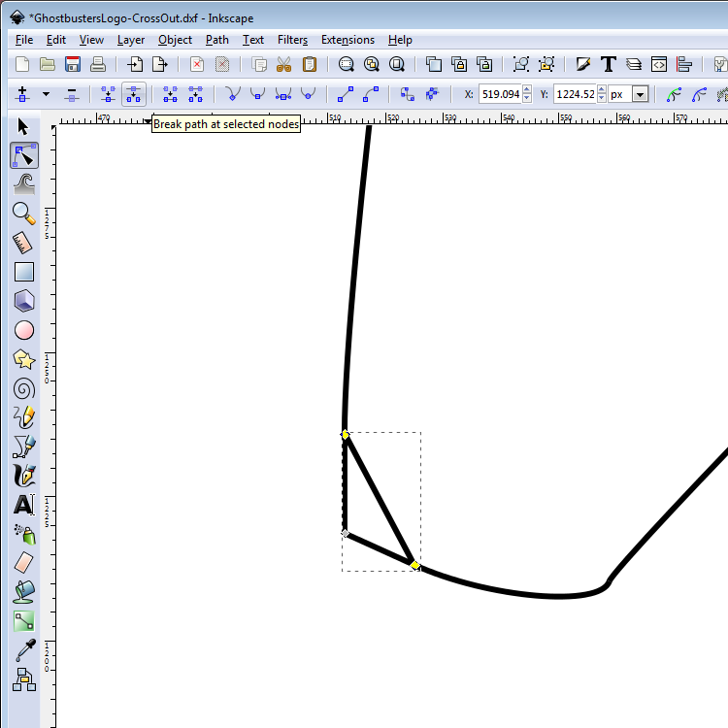Select the Spray tool
This screenshot has width=728, height=728.
pyautogui.click(x=25, y=534)
